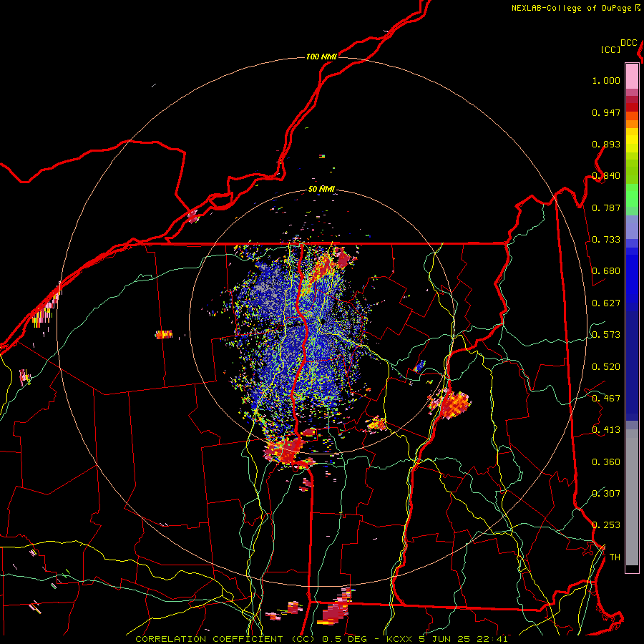Click the 0.573 scale value

point(606,335)
